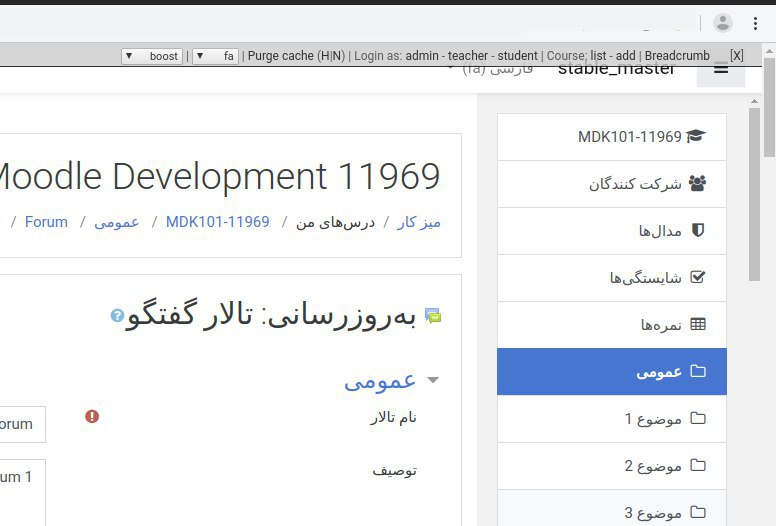This screenshot has height=526, width=776.
Task: Open MDK101-11969 in side navigation
Action: 612,137
